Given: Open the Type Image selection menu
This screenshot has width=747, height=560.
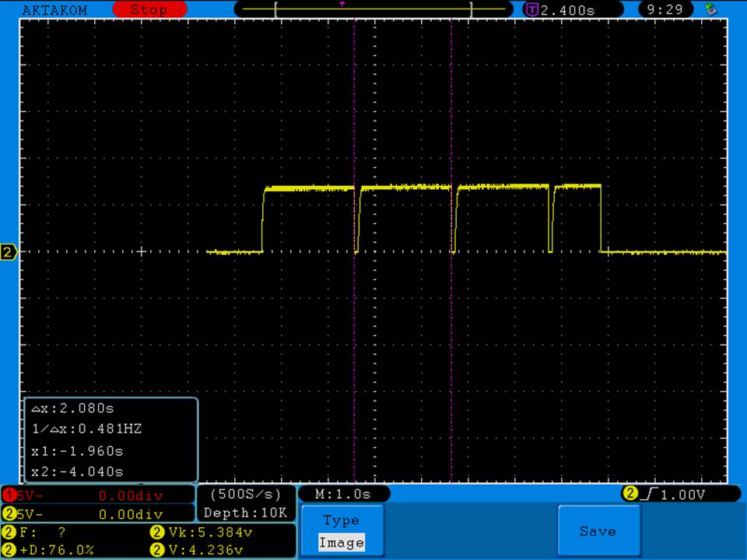Looking at the screenshot, I should pos(342,531).
